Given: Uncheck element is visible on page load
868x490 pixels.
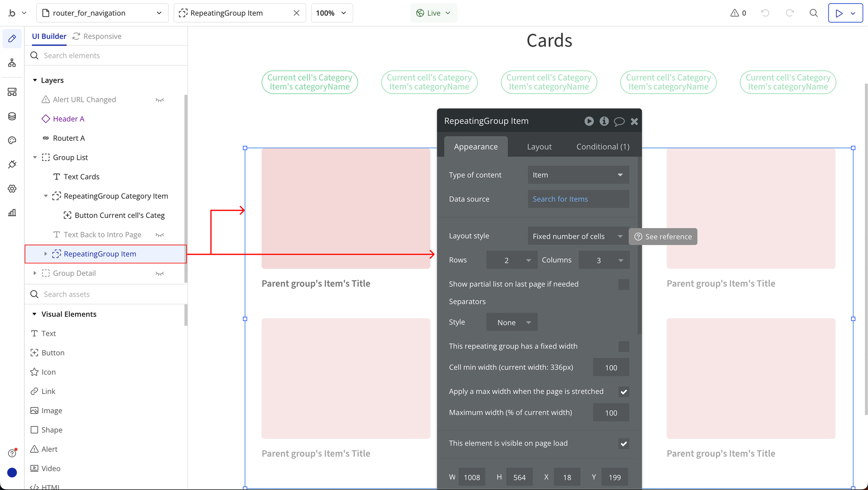Looking at the screenshot, I should [623, 444].
